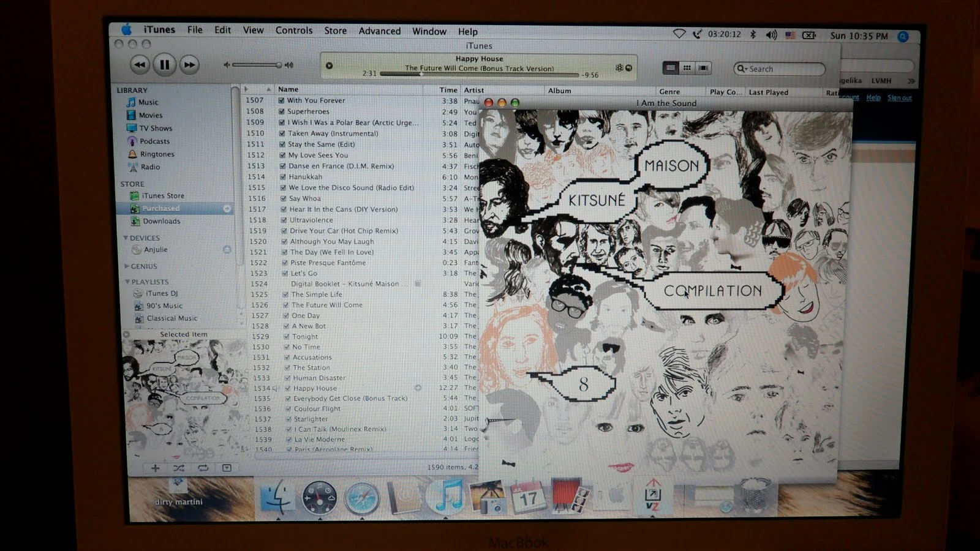
Task: Uncheck the Ultraviolence song checkbox
Action: point(284,220)
